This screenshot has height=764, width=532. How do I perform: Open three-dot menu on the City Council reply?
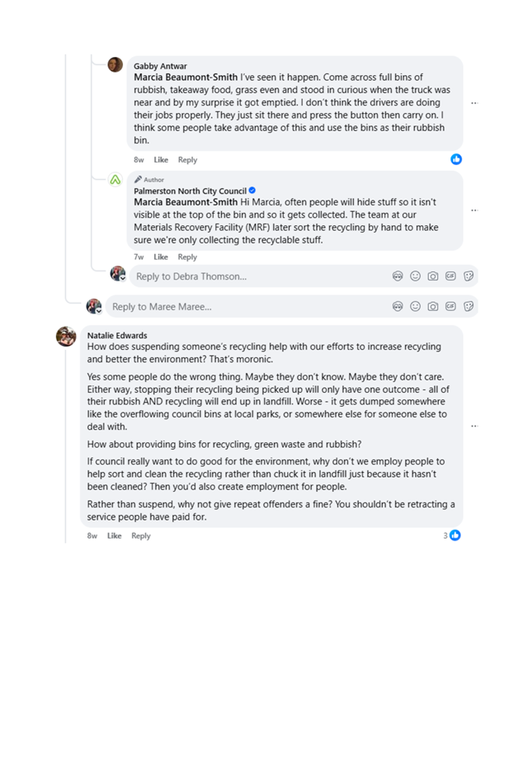(473, 211)
